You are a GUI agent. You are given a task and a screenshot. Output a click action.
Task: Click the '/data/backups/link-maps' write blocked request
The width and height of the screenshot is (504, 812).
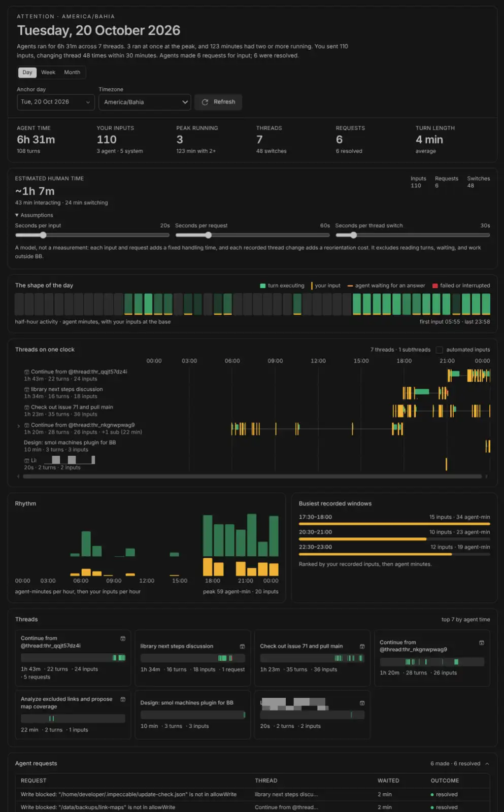pyautogui.click(x=252, y=807)
